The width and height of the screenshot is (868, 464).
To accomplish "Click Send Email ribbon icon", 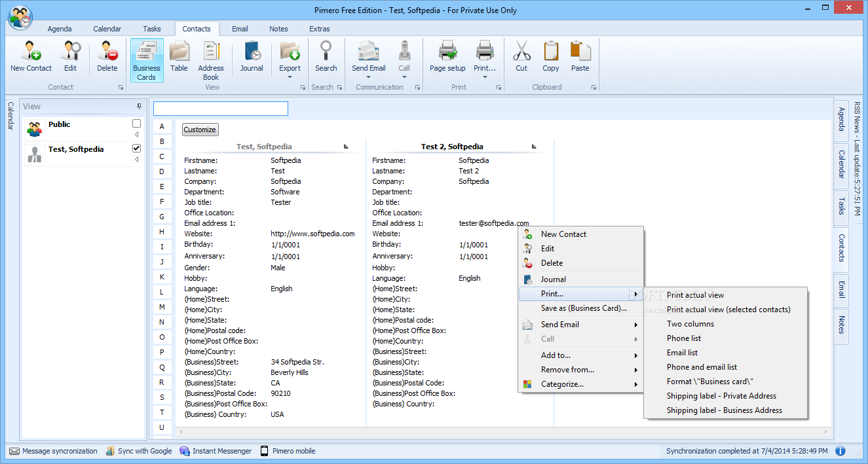I will [x=369, y=52].
